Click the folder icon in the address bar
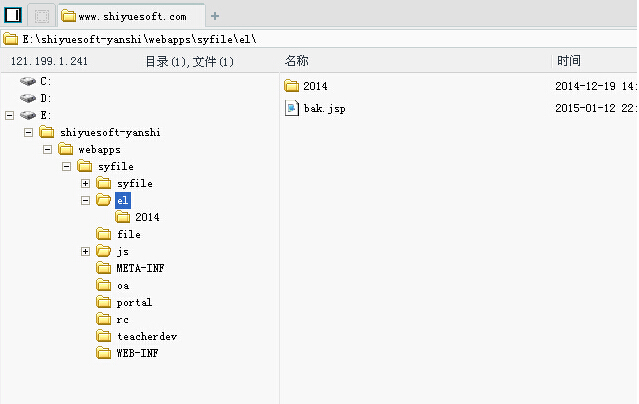 11,39
